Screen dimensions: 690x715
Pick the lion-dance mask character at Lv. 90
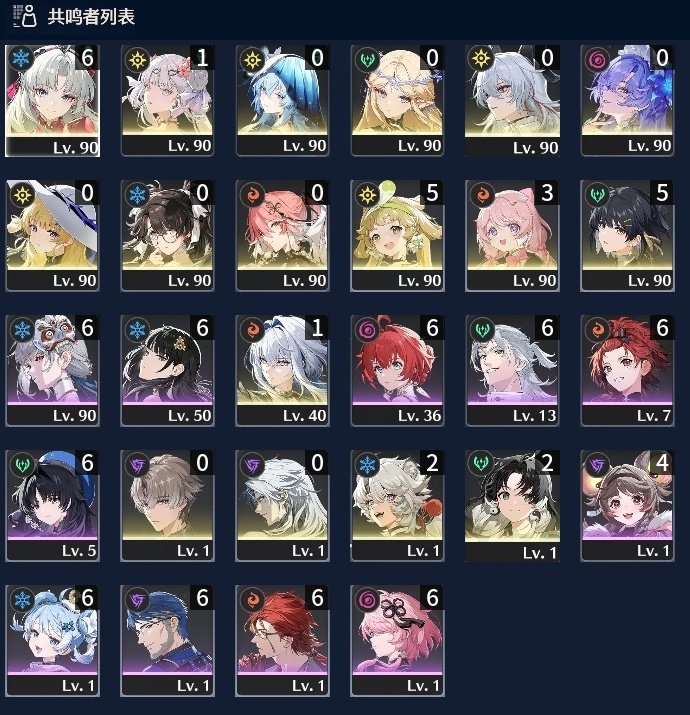(x=52, y=371)
